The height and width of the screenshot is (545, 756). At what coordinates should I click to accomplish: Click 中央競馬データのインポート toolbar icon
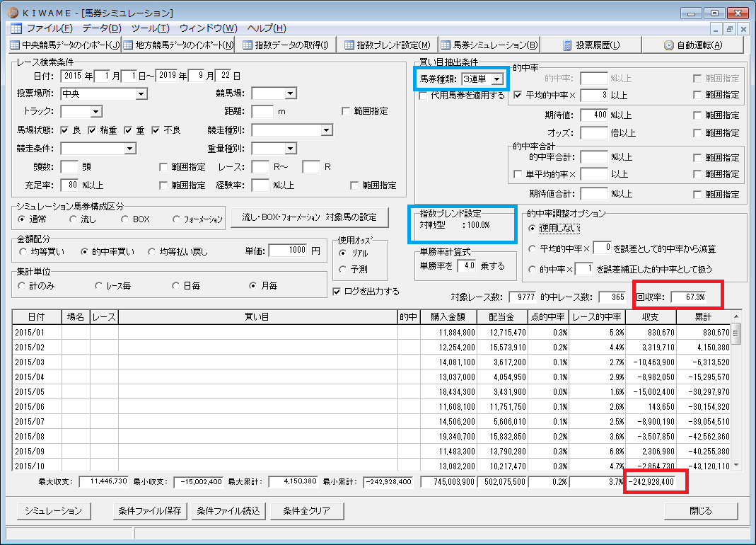point(15,45)
